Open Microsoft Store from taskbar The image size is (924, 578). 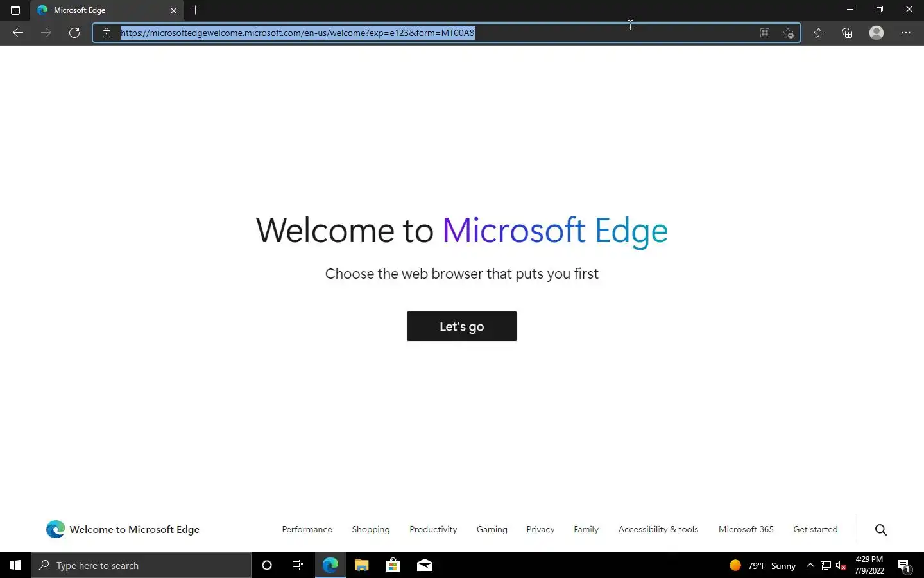(393, 565)
